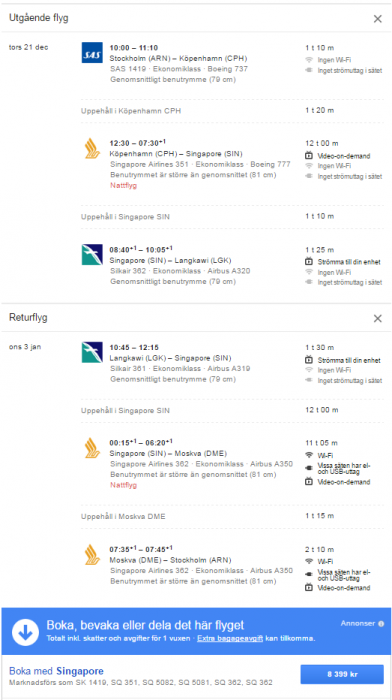The image size is (392, 700).
Task: Click Video-on-demand icon for Köpenhamn–Singapore flight
Action: [309, 156]
